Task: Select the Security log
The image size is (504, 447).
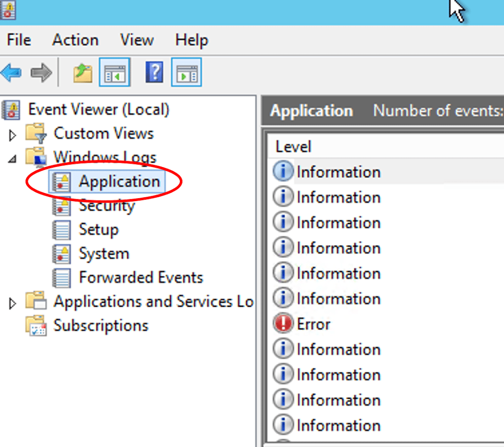Action: [106, 206]
